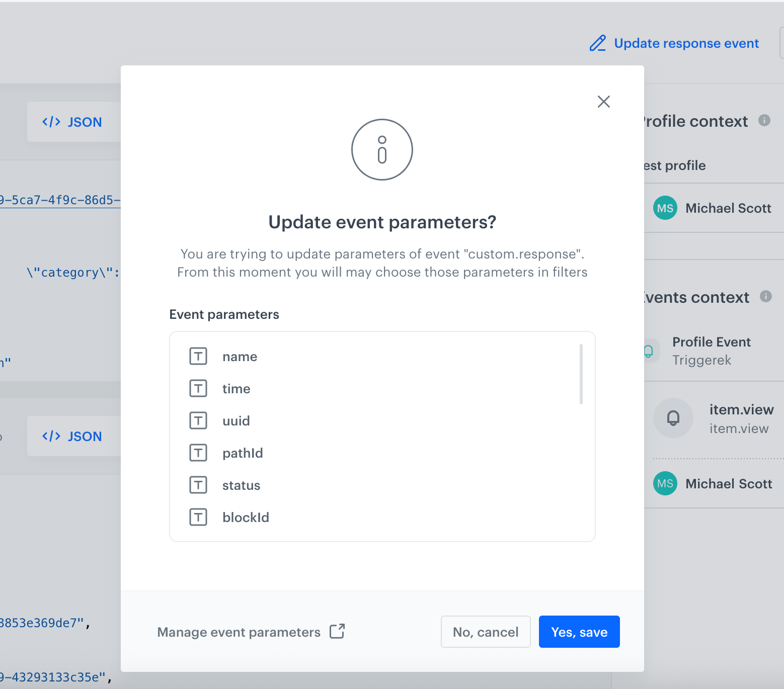784x689 pixels.
Task: Click the Profile context info icon
Action: coord(764,120)
